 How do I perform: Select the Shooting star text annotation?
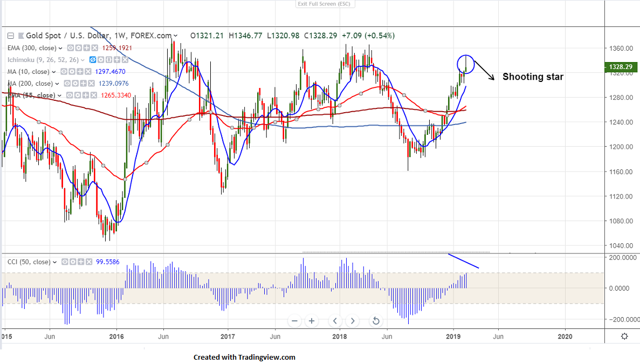(533, 77)
